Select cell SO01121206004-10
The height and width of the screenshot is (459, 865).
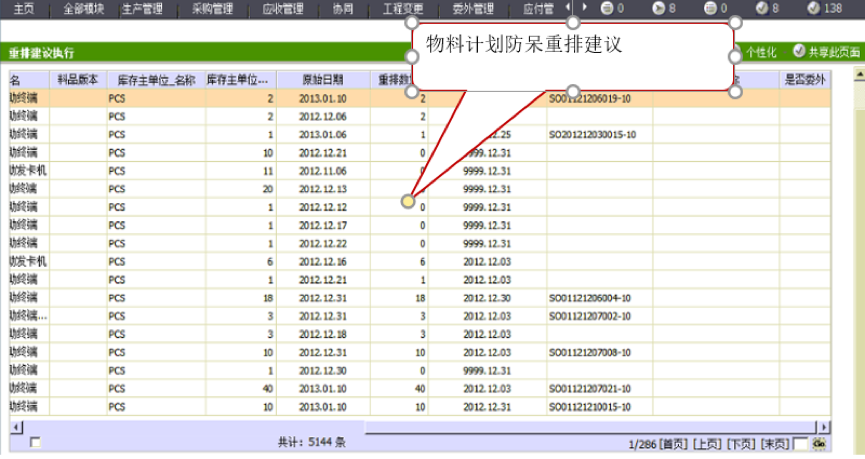pos(590,298)
